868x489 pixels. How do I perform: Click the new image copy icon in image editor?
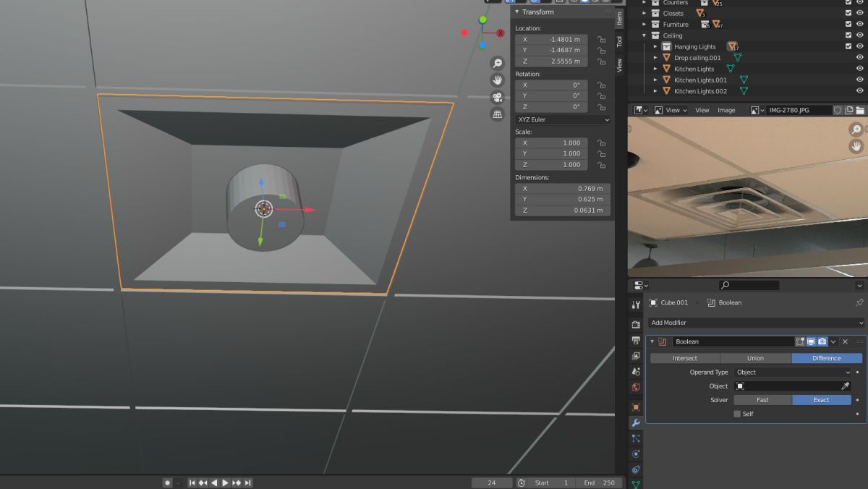click(849, 110)
